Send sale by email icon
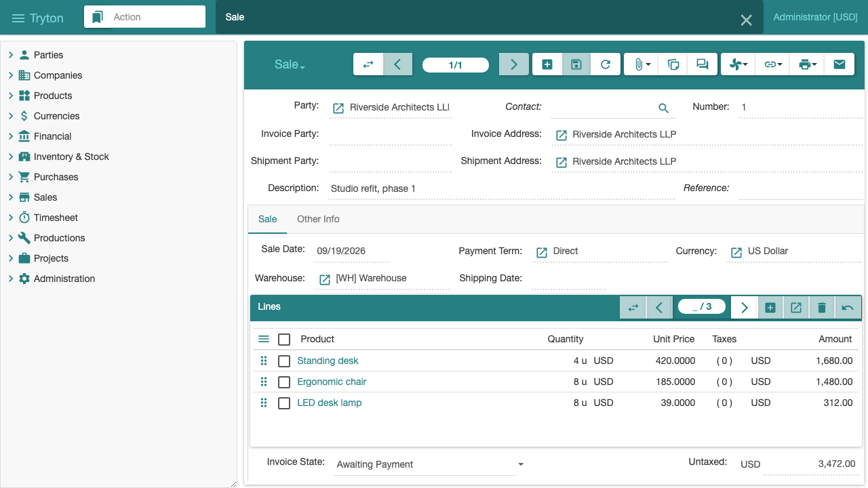This screenshot has width=868, height=488. [840, 64]
